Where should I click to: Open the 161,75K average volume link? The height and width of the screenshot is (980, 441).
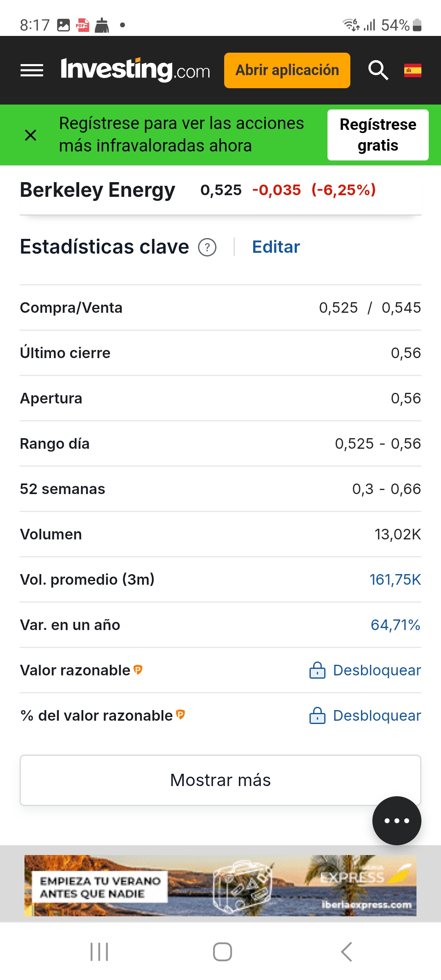(395, 579)
